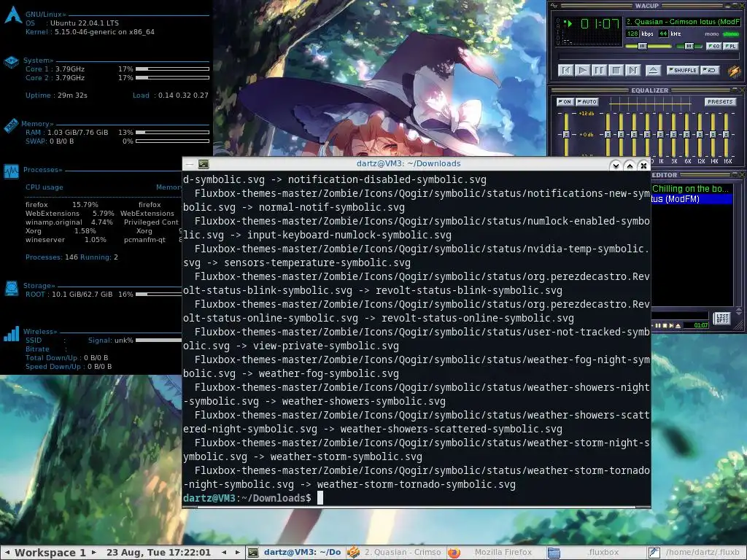The height and width of the screenshot is (560, 747).
Task: Click the playlist editor scrollbar
Action: 739,244
